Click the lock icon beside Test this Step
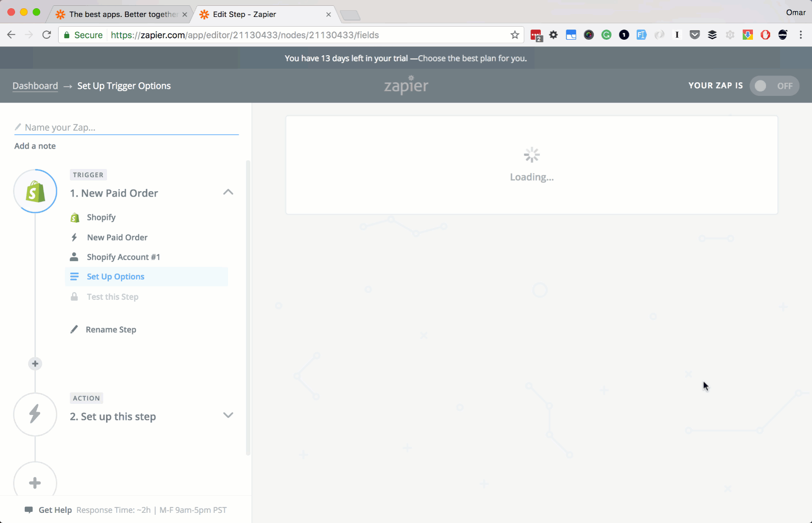This screenshot has width=812, height=523. tap(74, 296)
